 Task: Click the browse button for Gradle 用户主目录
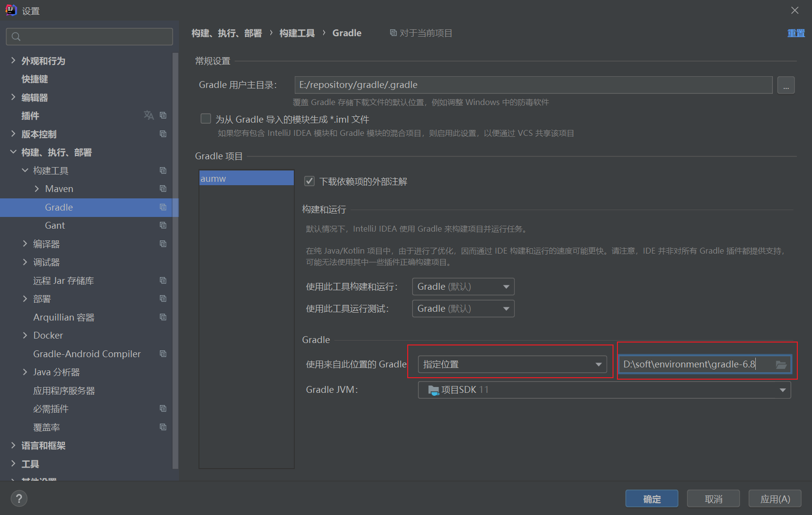click(786, 85)
